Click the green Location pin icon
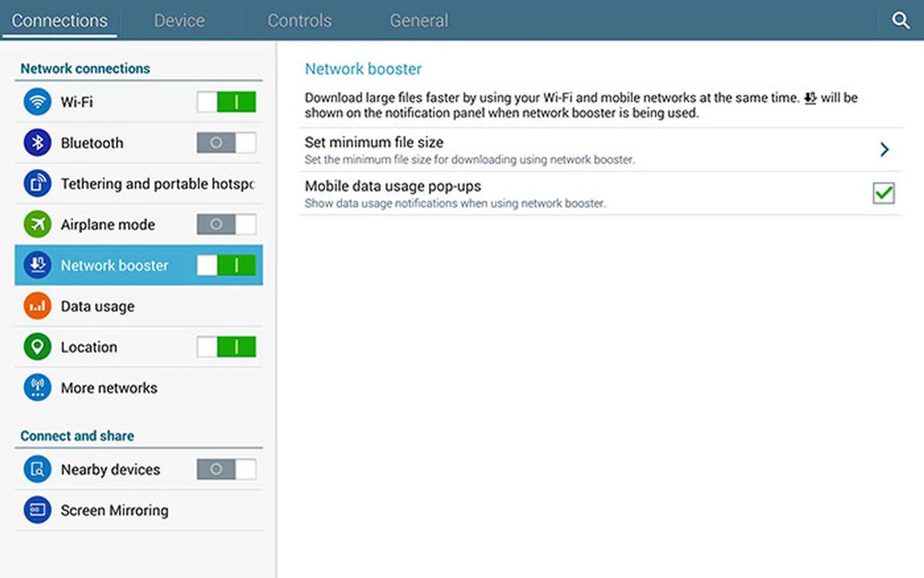 [37, 347]
